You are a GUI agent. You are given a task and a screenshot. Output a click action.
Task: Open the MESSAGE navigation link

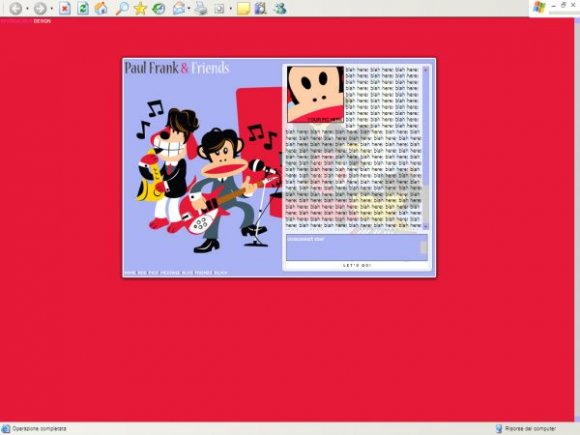tap(170, 273)
